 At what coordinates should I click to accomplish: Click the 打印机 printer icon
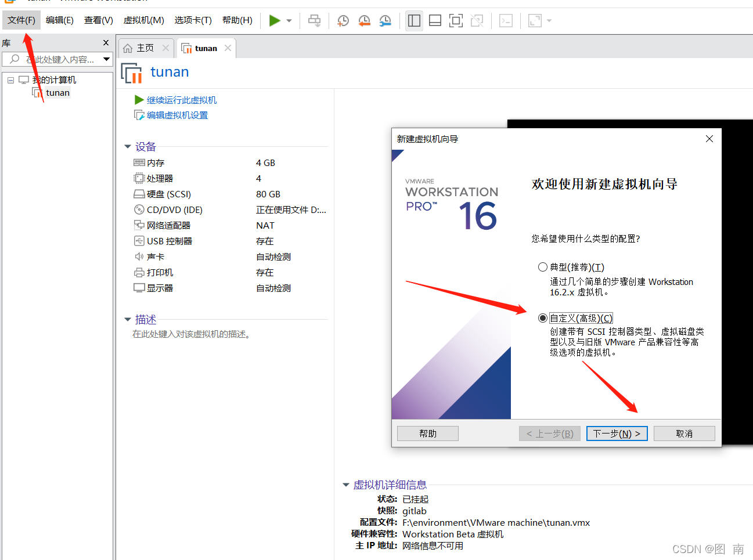click(139, 273)
